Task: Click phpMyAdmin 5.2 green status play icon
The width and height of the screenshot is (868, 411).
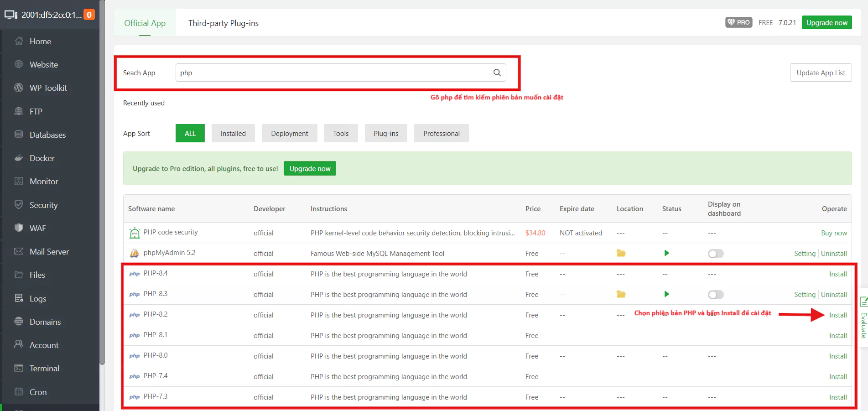Action: tap(666, 253)
